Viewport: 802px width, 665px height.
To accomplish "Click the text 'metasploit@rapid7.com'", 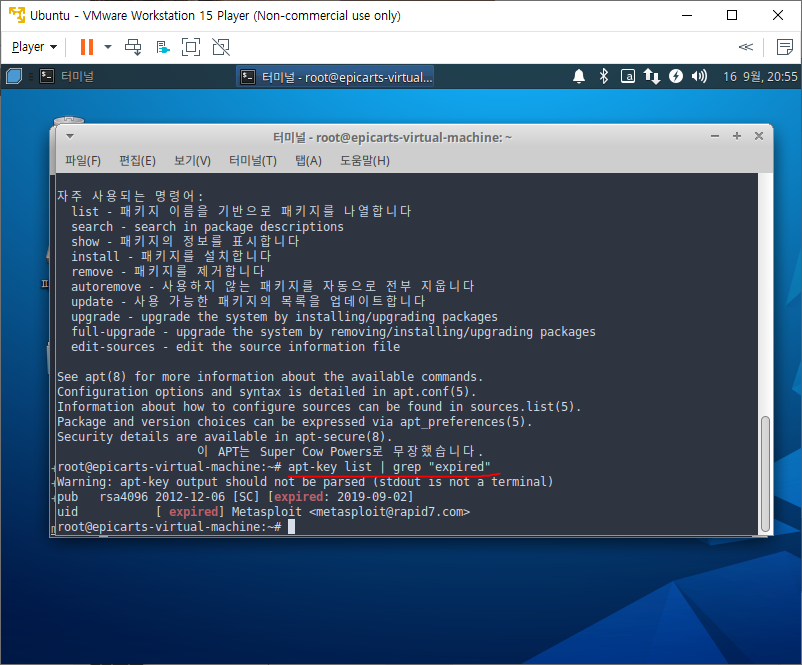I will tap(390, 512).
